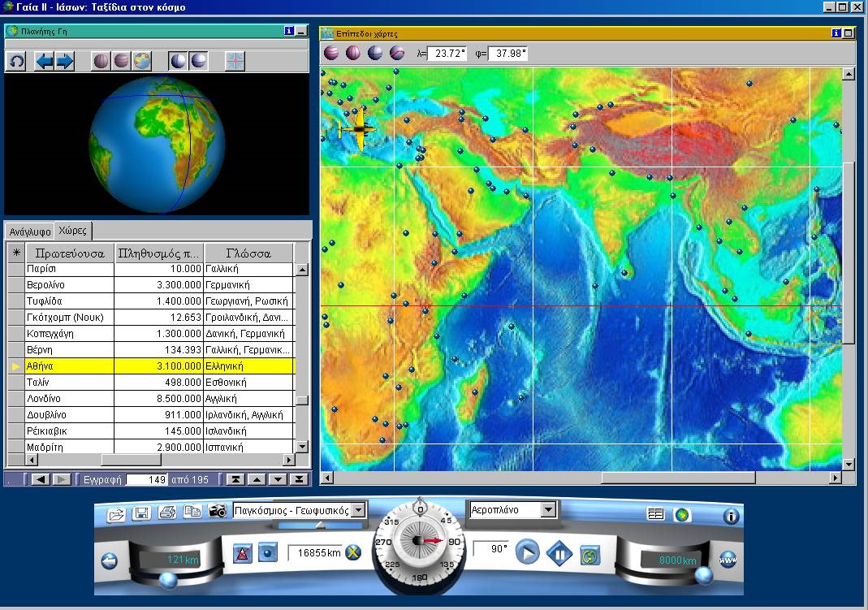Click the first pink sphere icon in map toolbar
Viewport: 868px width, 610px height.
click(331, 53)
